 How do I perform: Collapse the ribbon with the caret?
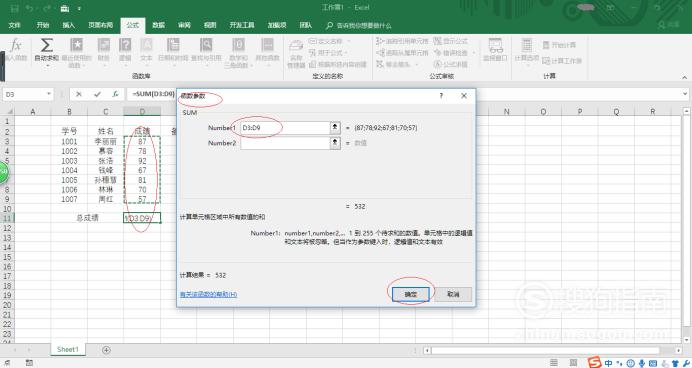(684, 77)
